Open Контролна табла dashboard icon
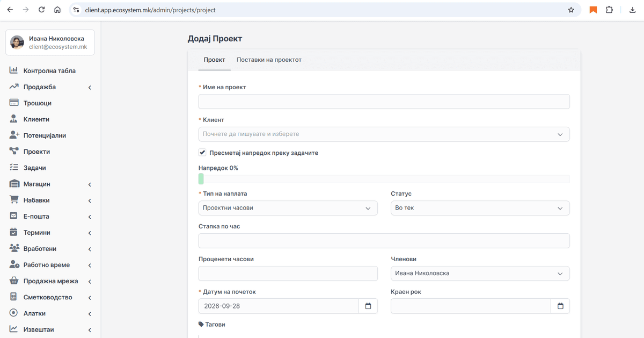The width and height of the screenshot is (644, 338). pos(14,70)
